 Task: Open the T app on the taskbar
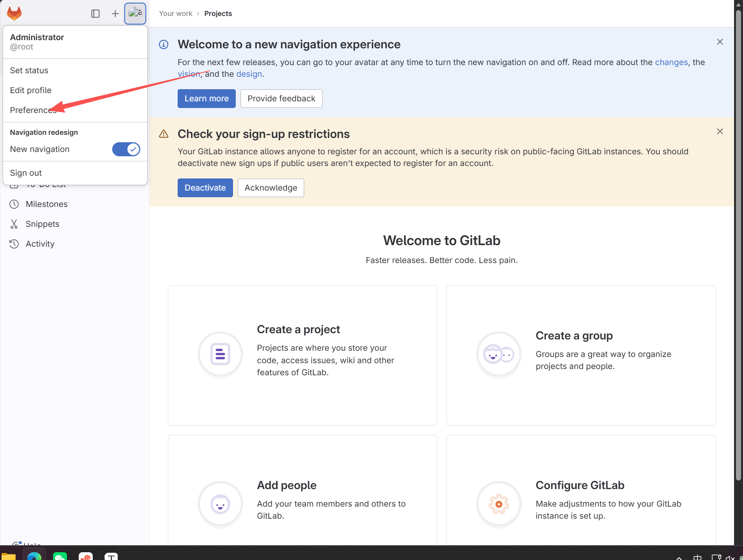coord(111,556)
